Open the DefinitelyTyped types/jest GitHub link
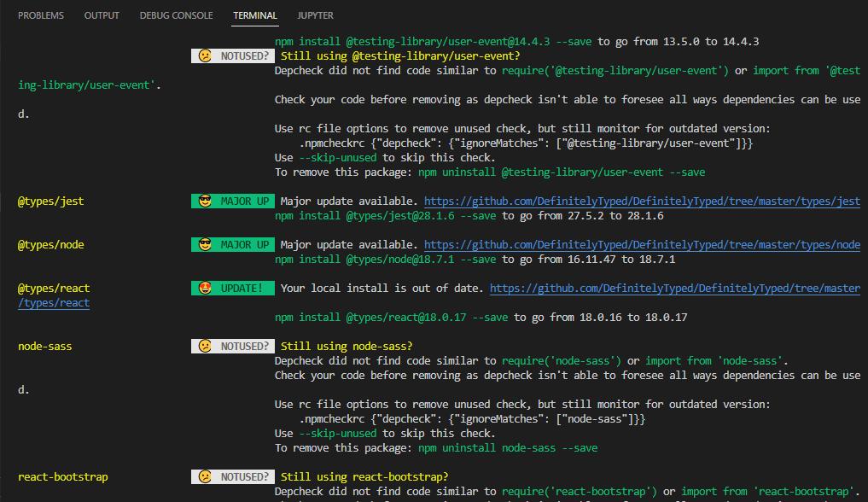The image size is (868, 502). point(642,201)
